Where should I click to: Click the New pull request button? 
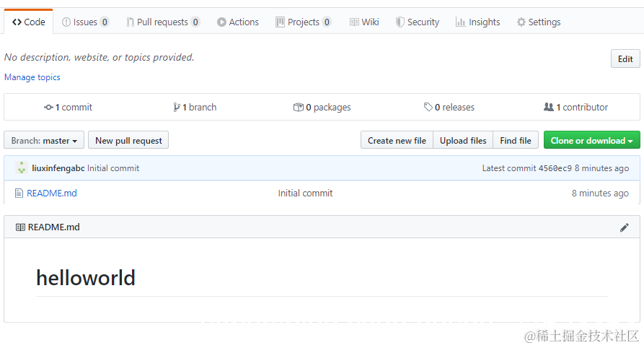[x=128, y=140]
